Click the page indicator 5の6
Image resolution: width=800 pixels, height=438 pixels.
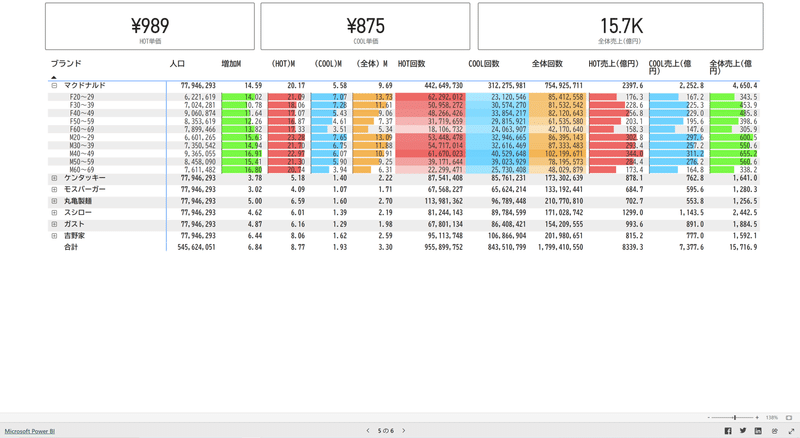pos(386,431)
